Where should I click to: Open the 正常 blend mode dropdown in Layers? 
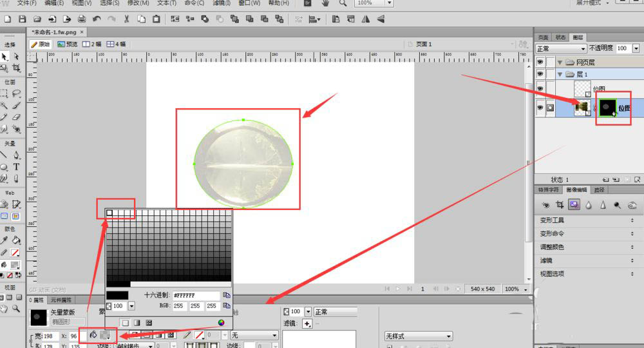560,48
